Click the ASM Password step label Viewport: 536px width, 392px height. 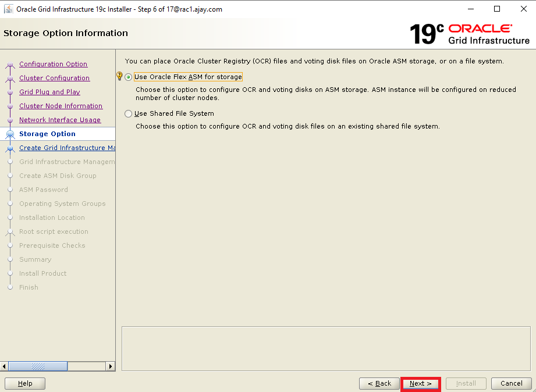[x=44, y=190]
